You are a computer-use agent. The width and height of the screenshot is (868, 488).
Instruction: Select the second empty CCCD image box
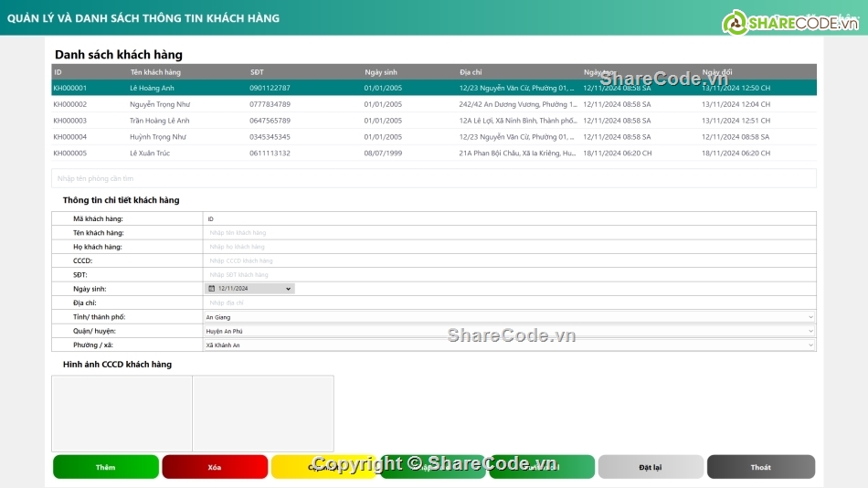(263, 413)
